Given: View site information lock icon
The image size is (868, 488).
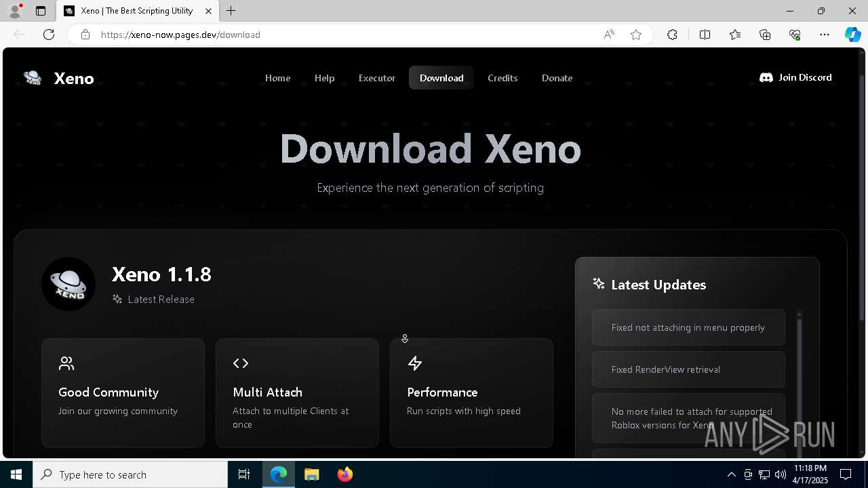Looking at the screenshot, I should (85, 35).
